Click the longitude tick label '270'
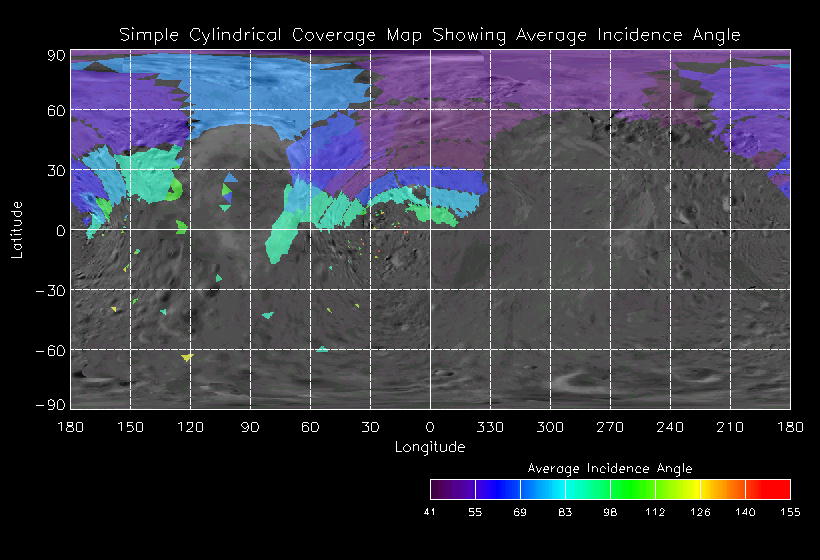The image size is (820, 560). pos(610,427)
